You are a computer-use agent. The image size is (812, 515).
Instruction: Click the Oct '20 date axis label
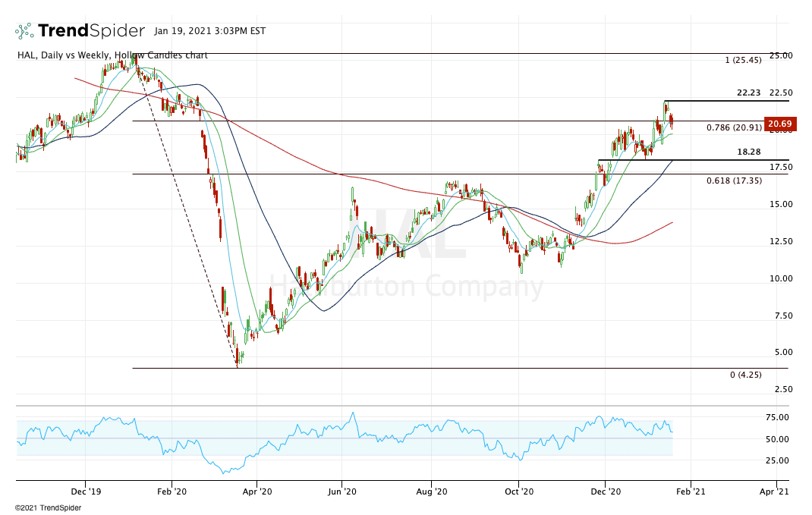519,491
